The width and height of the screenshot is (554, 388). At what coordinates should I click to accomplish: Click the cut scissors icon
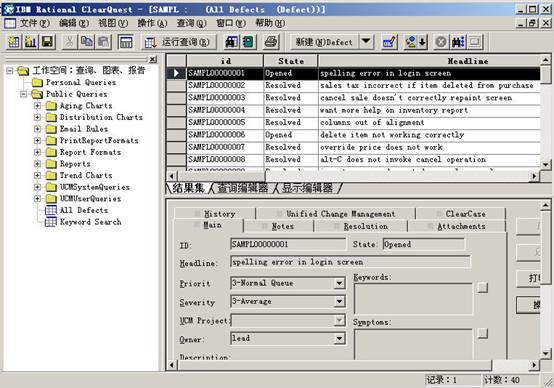(x=69, y=42)
